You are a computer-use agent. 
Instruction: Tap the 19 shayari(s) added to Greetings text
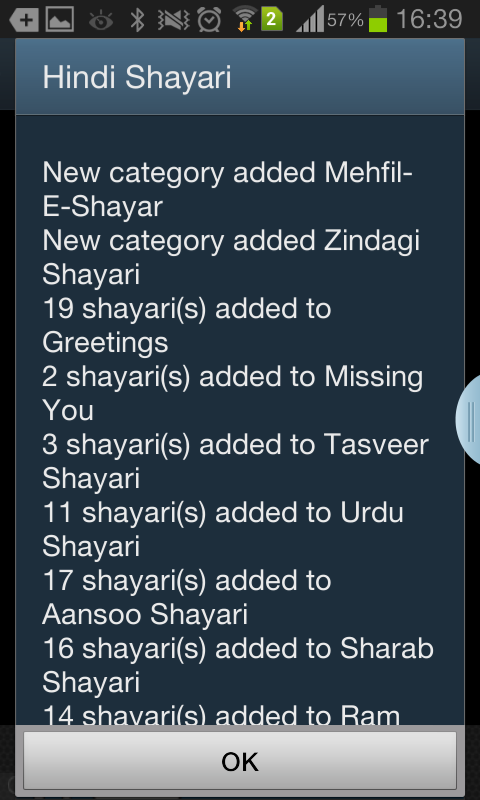click(x=187, y=326)
